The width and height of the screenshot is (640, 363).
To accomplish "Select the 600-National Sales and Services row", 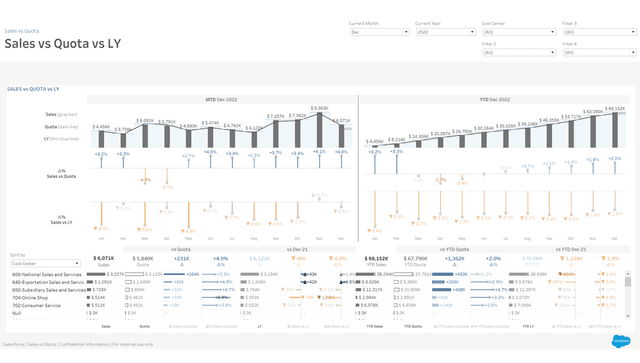I will pyautogui.click(x=47, y=274).
